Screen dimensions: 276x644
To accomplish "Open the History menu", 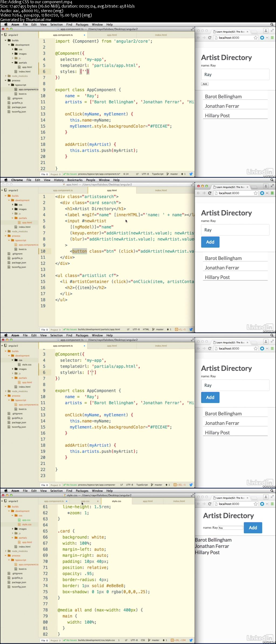I will pyautogui.click(x=59, y=180).
